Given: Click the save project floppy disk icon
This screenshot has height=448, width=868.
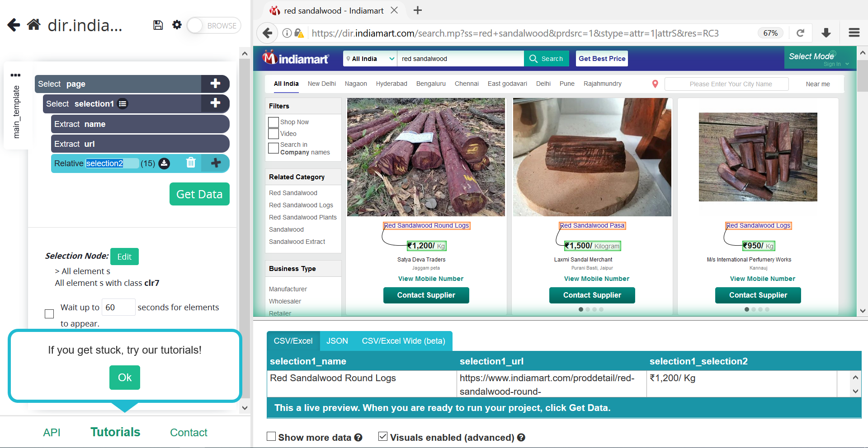Looking at the screenshot, I should pyautogui.click(x=158, y=25).
